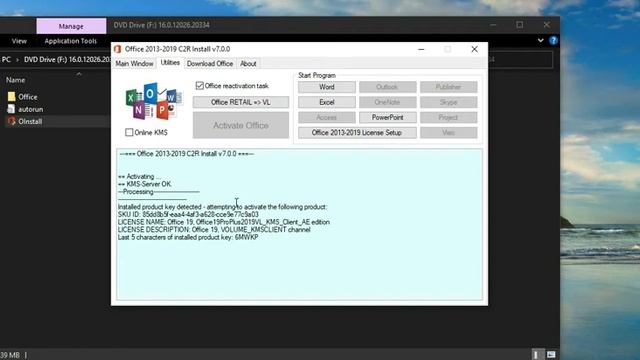Close the DVD Drive Explorer window
The image size is (640, 360).
(547, 25)
